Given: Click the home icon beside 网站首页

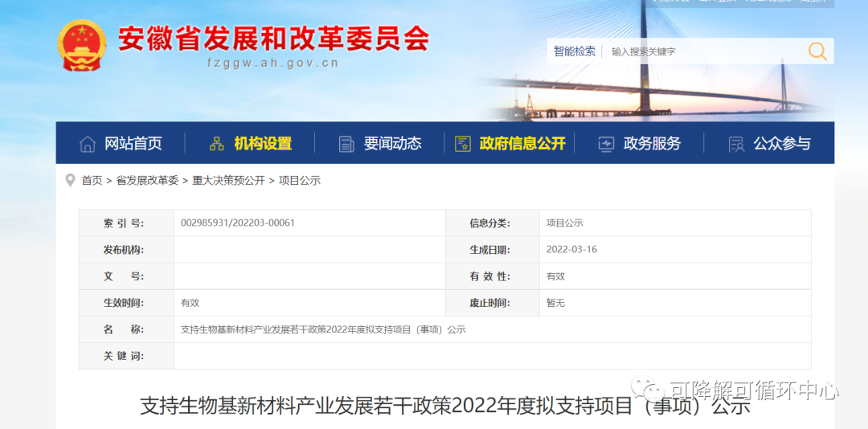Looking at the screenshot, I should [x=88, y=144].
